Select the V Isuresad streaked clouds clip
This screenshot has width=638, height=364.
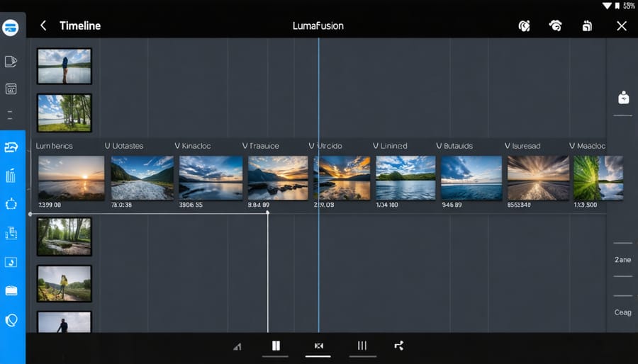coord(538,178)
